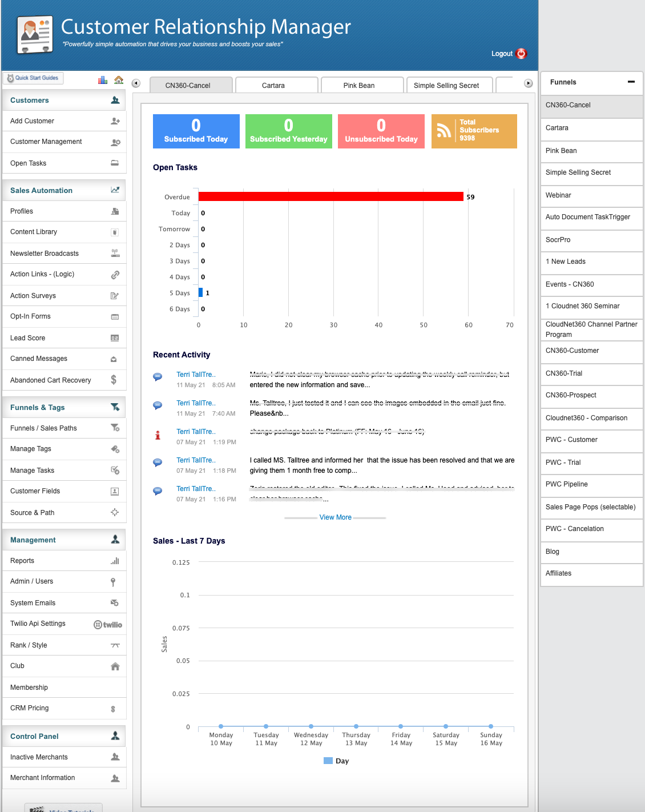The image size is (645, 812).
Task: Open the bar chart dashboard icon
Action: [x=103, y=80]
